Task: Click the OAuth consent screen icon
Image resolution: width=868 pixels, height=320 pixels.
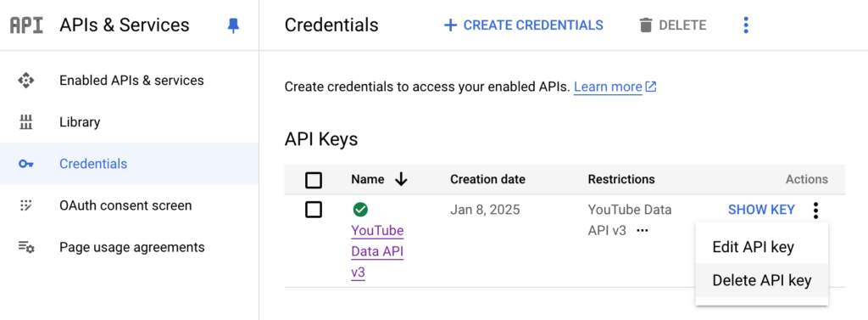Action: coord(26,205)
